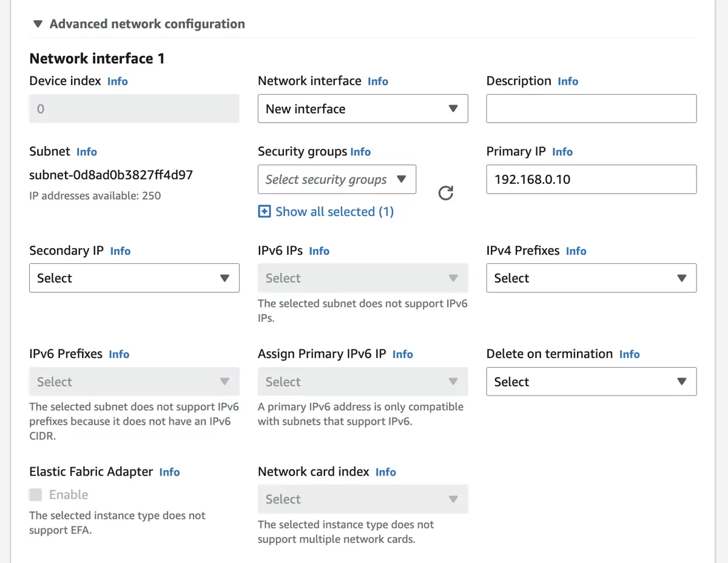This screenshot has width=728, height=563.
Task: Open the Select security groups dropdown
Action: click(x=337, y=180)
